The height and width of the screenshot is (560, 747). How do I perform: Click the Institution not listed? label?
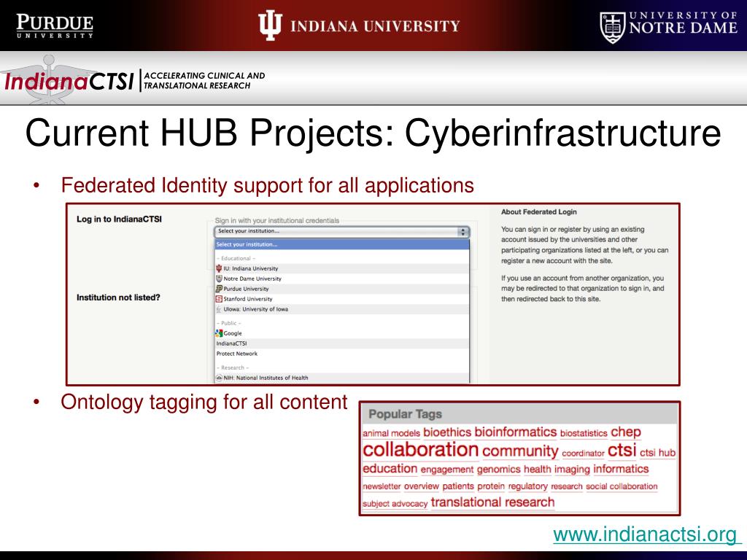pyautogui.click(x=118, y=297)
